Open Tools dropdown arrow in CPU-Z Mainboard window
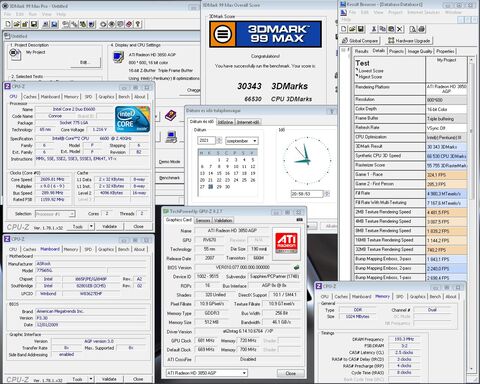 (91, 379)
